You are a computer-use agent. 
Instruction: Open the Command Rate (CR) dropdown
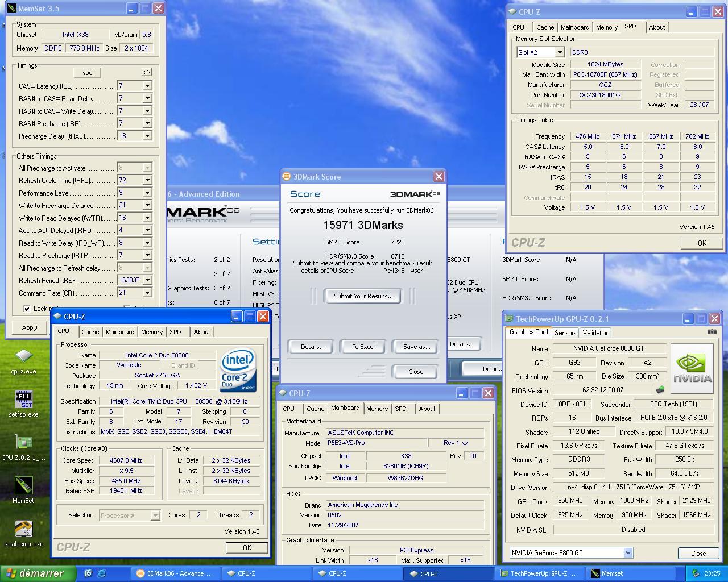pyautogui.click(x=147, y=293)
